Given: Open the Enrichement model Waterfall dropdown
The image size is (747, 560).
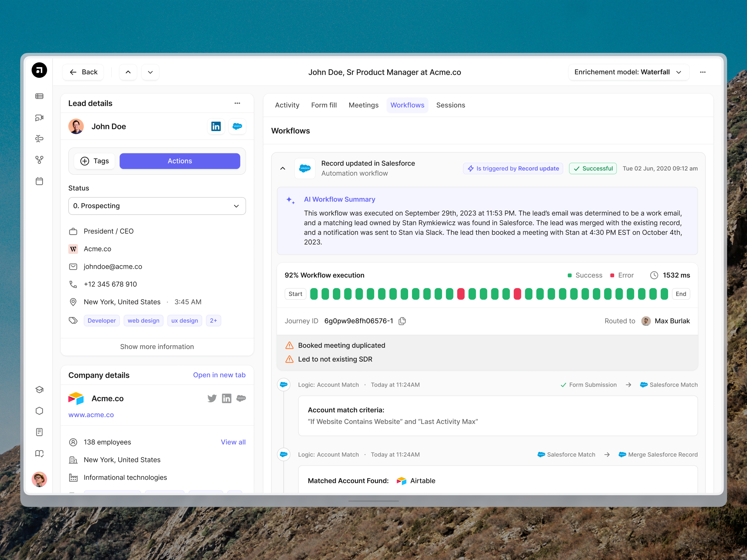Looking at the screenshot, I should (x=628, y=72).
